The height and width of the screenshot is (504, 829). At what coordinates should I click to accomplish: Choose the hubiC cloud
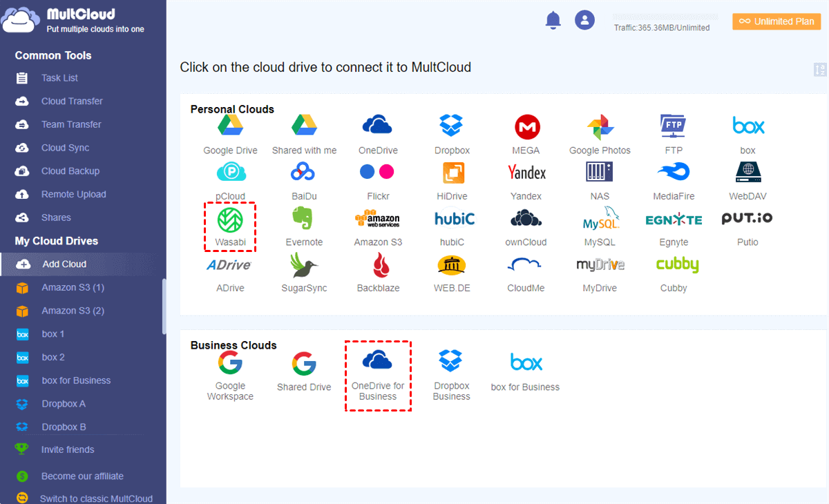(455, 218)
